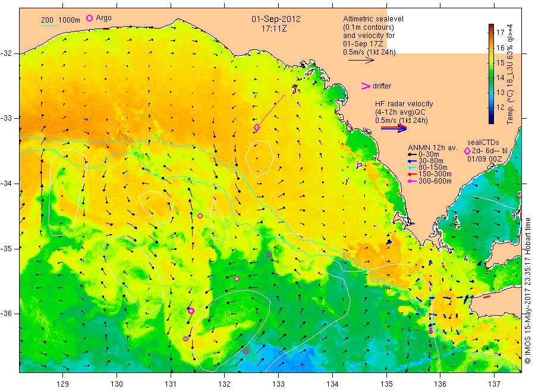The image size is (535, 392).
Task: Click the seal CTD diamond marker near 33S
Action: (257, 127)
